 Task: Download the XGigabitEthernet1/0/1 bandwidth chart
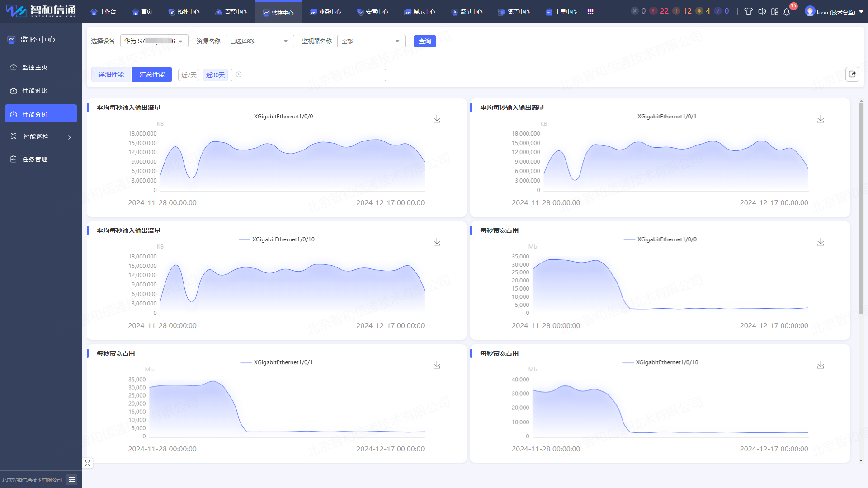coord(437,365)
